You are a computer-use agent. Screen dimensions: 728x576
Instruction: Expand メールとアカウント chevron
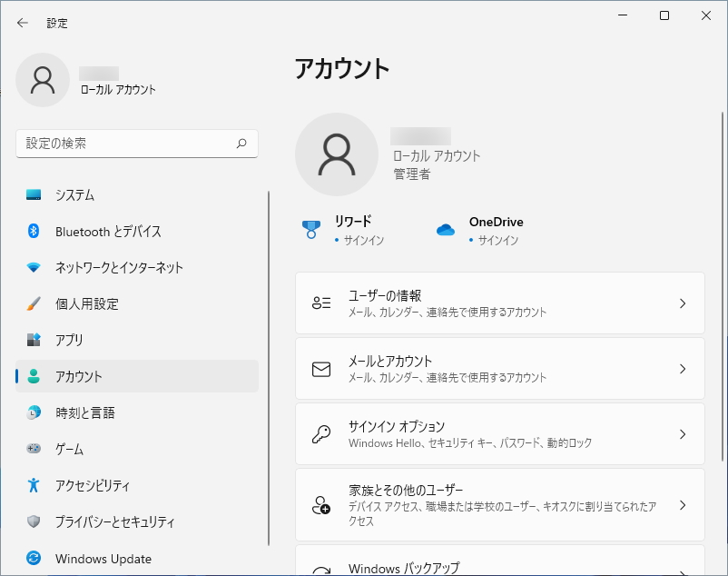(x=683, y=369)
